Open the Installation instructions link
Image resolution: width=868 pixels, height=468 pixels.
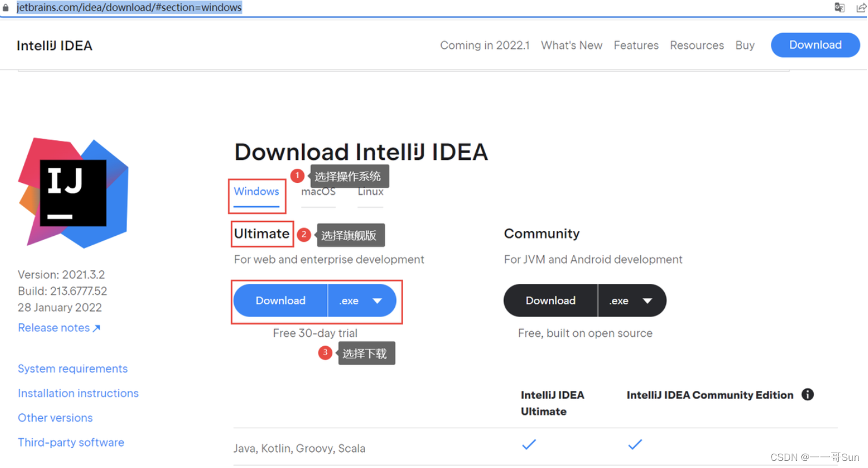(78, 393)
